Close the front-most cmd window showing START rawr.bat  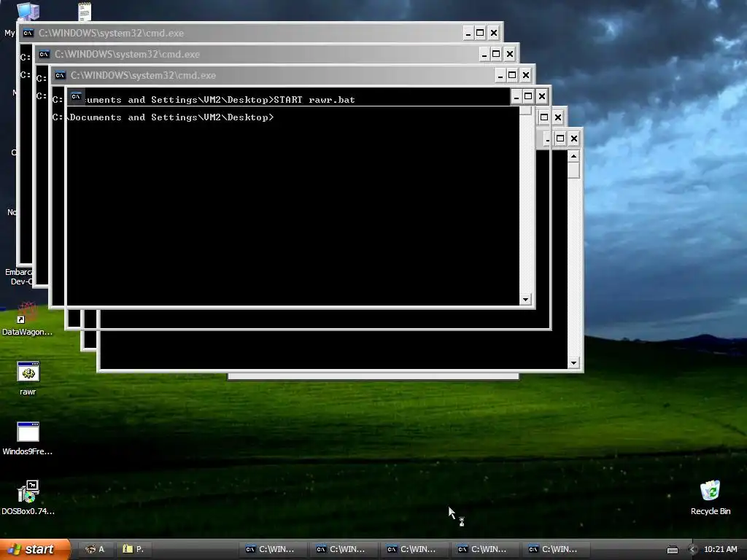tap(542, 97)
